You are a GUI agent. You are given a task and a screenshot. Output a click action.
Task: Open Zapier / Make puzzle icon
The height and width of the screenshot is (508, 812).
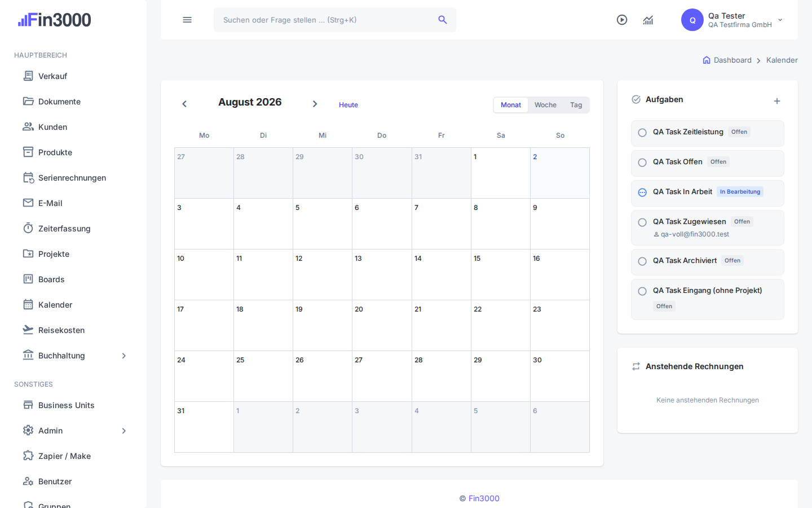[28, 456]
